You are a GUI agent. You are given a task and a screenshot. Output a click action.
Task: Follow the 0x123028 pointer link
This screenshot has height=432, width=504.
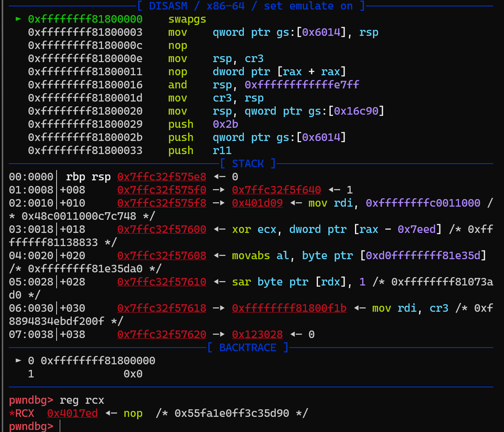[257, 334]
